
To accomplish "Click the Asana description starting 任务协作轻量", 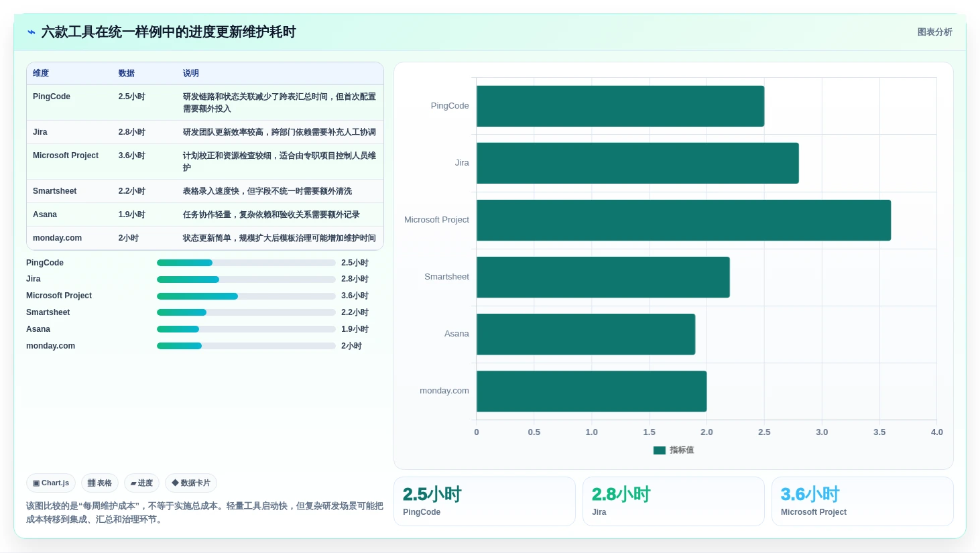I will [x=271, y=214].
